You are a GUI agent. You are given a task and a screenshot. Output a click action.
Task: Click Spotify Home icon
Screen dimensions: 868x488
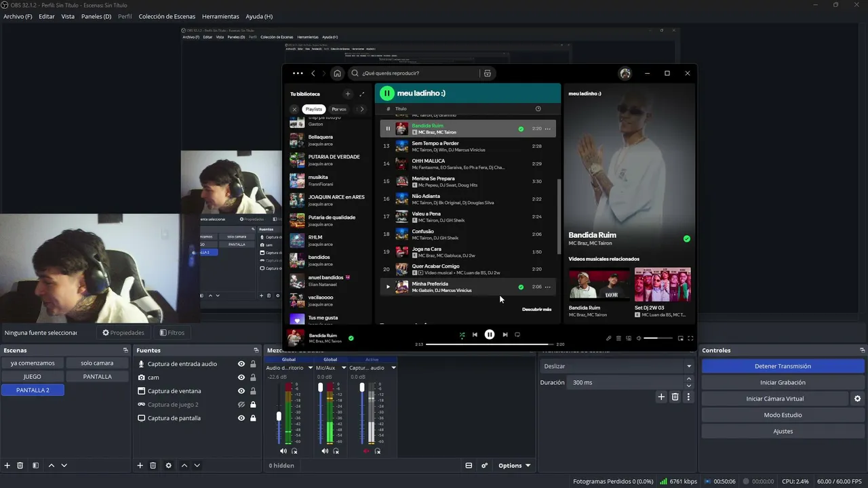click(337, 73)
